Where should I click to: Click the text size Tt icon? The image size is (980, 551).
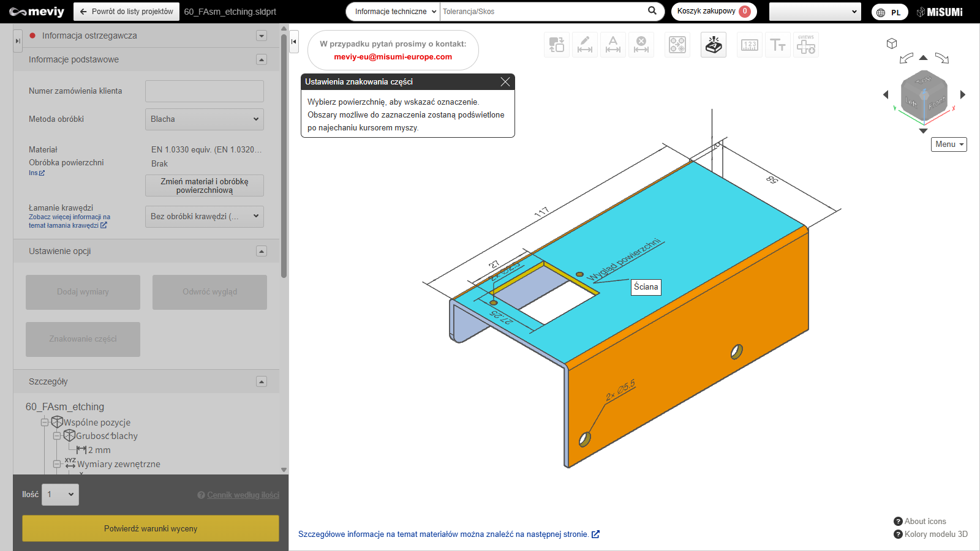tap(778, 45)
